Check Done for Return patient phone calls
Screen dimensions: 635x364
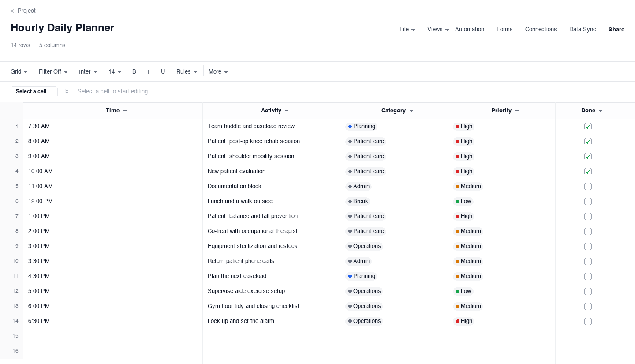588,261
